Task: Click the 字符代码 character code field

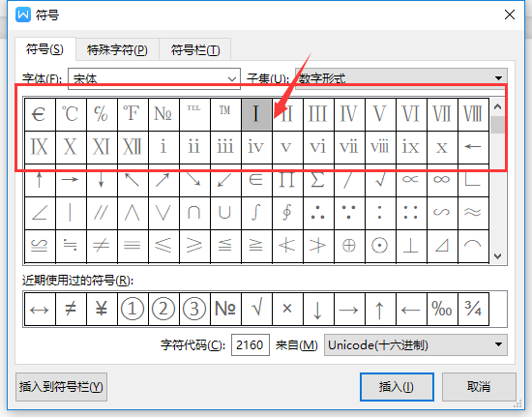Action: coord(251,345)
